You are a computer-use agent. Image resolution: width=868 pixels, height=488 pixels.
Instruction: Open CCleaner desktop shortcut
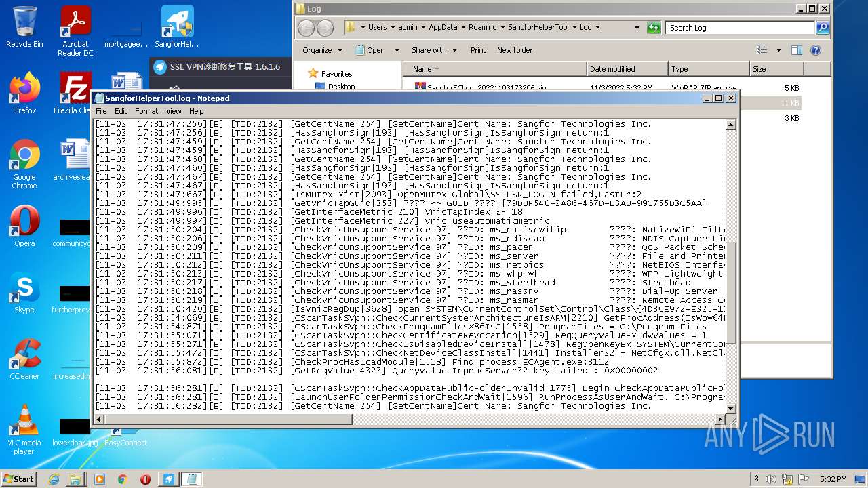coord(24,359)
